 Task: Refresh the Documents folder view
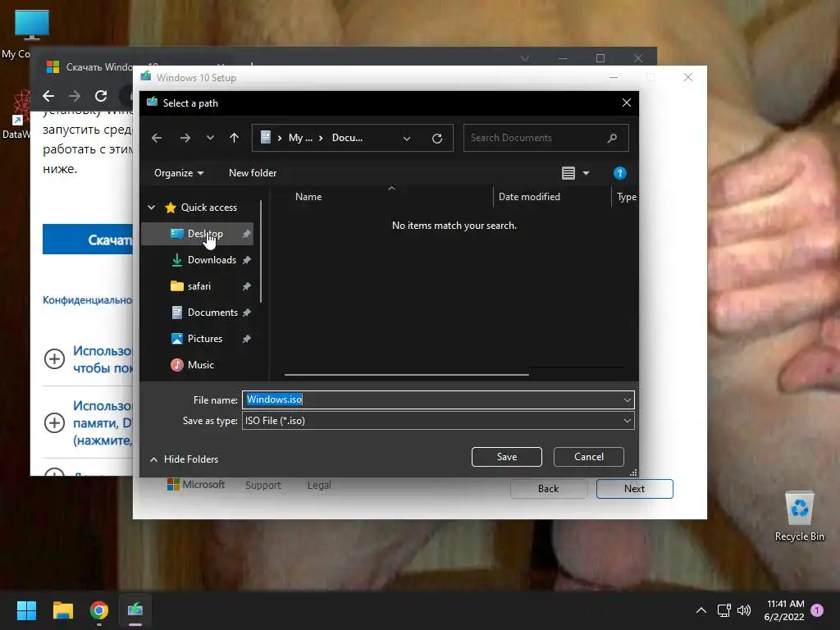[437, 138]
